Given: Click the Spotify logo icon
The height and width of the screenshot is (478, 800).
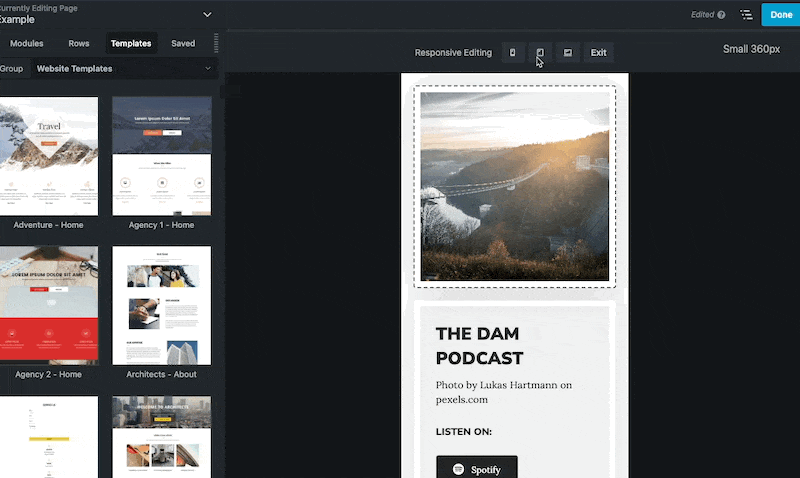Looking at the screenshot, I should point(458,469).
